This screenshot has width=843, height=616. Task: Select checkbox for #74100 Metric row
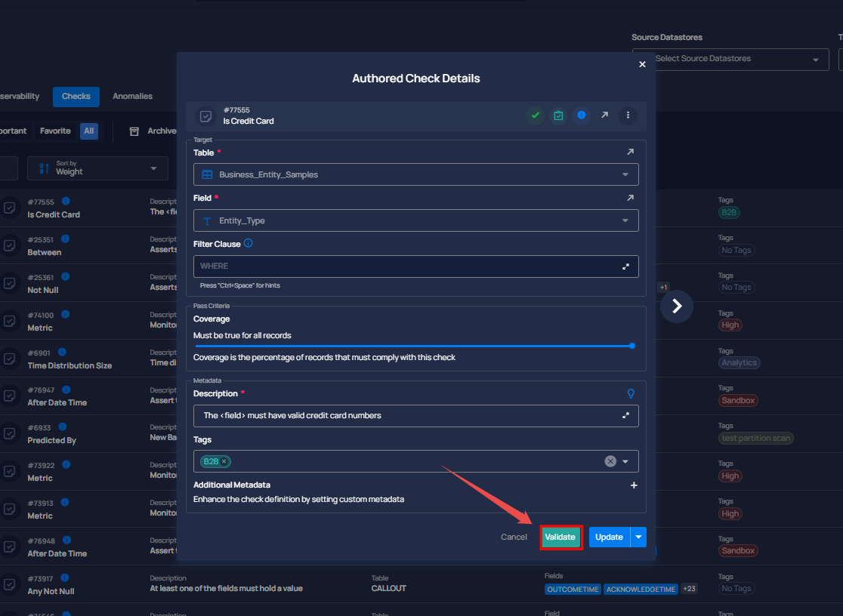tap(9, 321)
